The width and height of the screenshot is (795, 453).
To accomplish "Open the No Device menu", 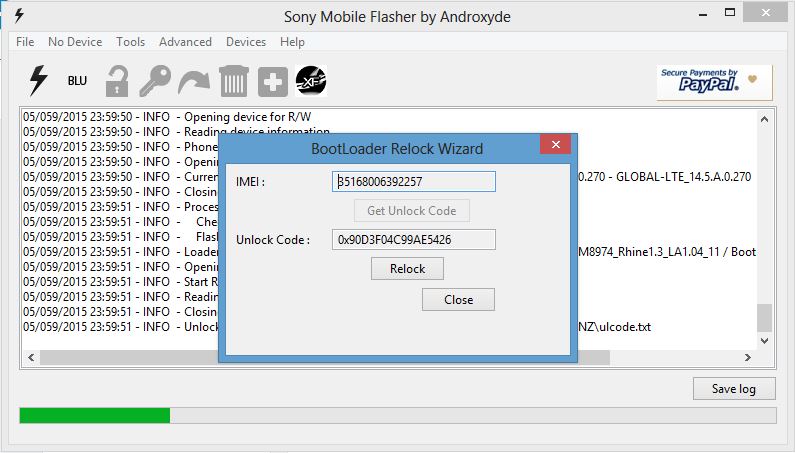I will [x=75, y=42].
